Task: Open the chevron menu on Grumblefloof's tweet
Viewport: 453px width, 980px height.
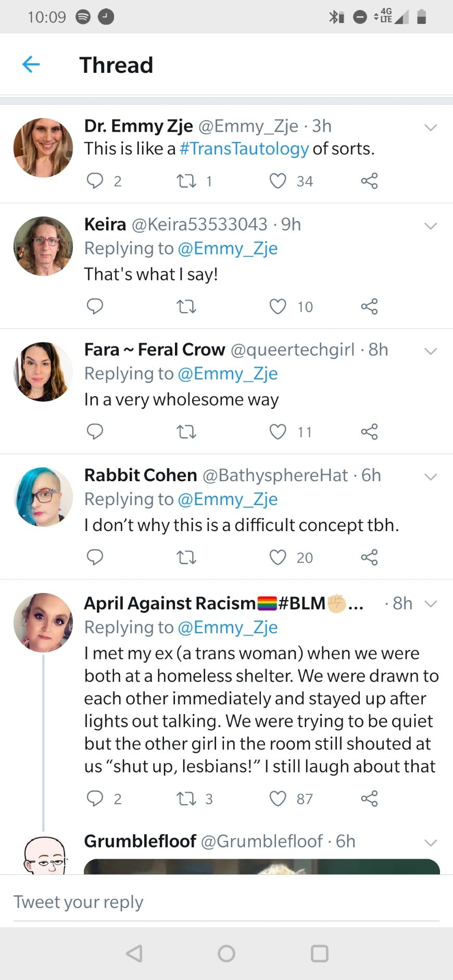Action: (x=430, y=843)
